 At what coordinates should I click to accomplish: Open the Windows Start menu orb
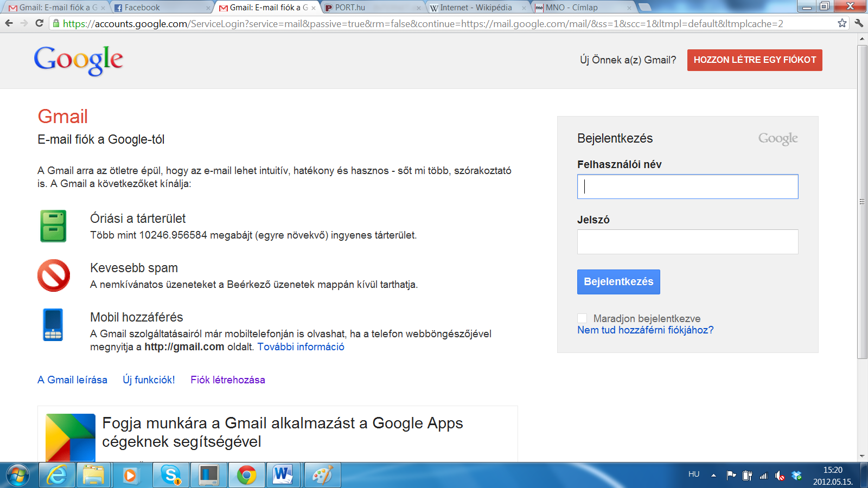point(17,476)
